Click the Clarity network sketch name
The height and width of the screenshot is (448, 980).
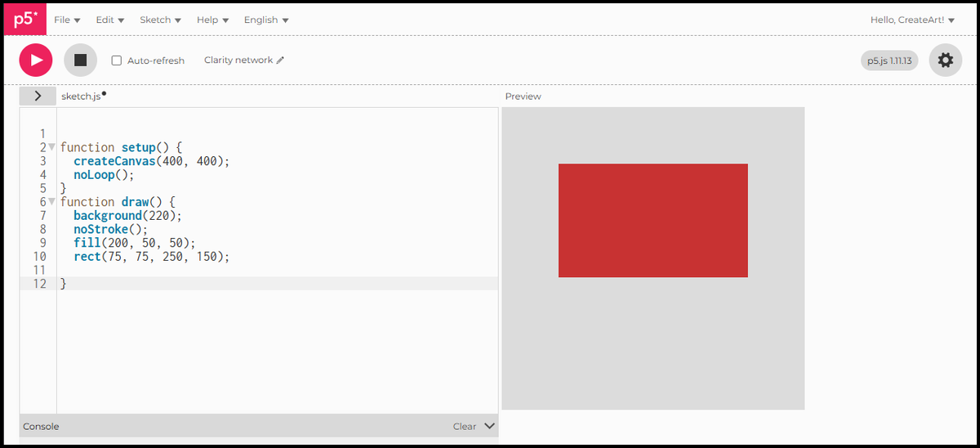(x=238, y=60)
